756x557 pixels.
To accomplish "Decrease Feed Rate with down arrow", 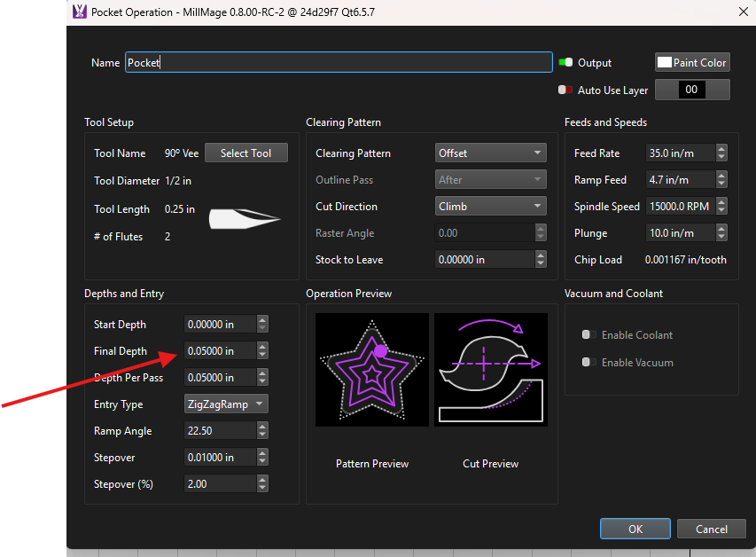I will click(x=721, y=157).
